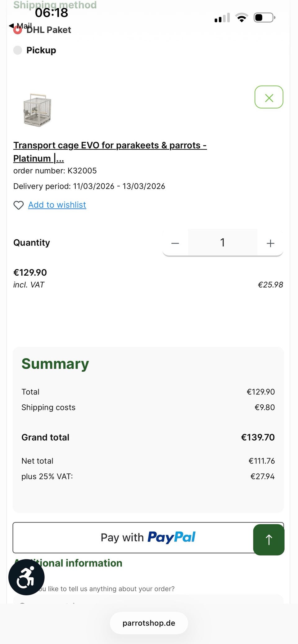The width and height of the screenshot is (298, 644).
Task: Open the transport cage thumbnail image
Action: (x=37, y=110)
